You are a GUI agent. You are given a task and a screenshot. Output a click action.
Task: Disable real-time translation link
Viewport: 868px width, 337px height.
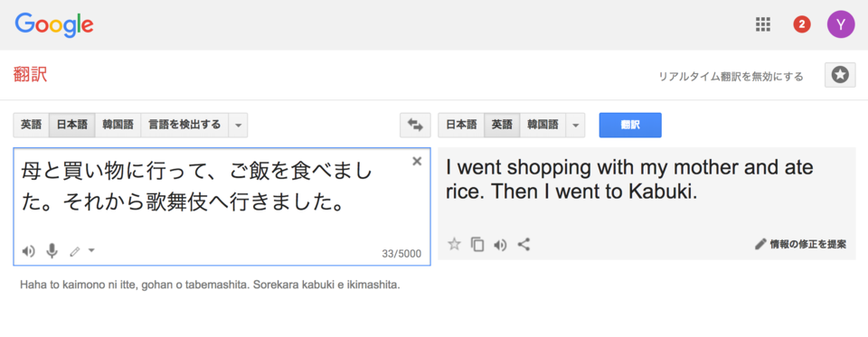point(731,77)
